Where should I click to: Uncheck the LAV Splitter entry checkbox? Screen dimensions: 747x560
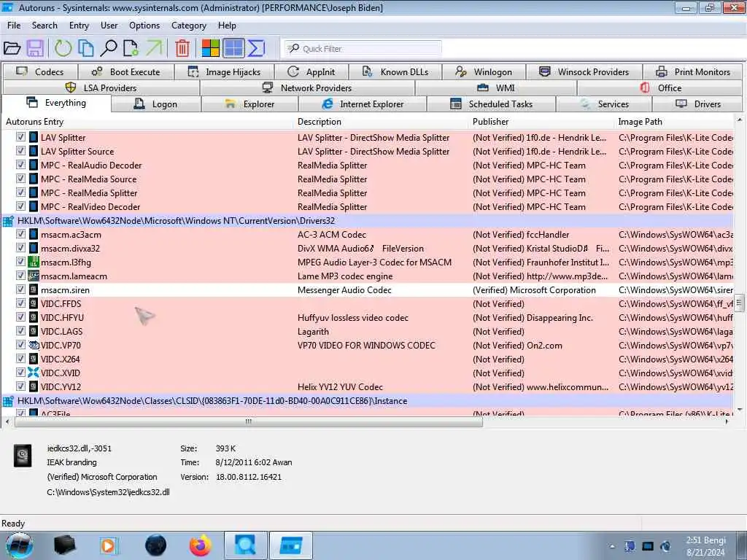click(20, 136)
